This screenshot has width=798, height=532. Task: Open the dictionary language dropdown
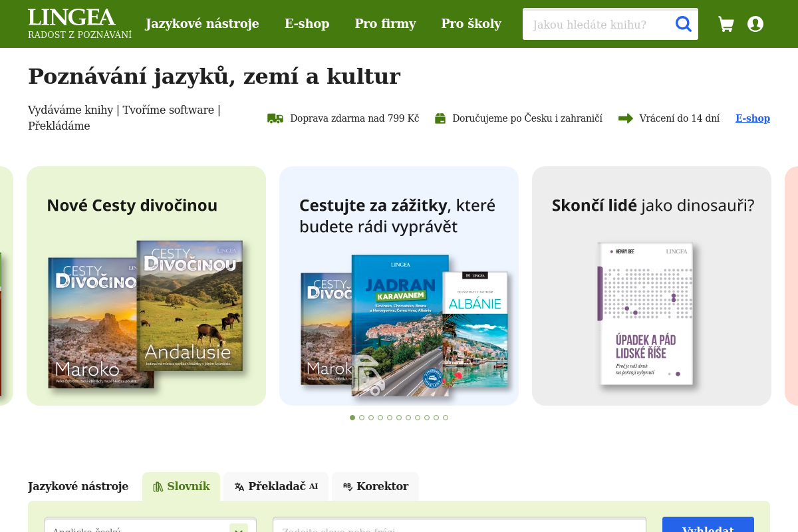(150, 525)
